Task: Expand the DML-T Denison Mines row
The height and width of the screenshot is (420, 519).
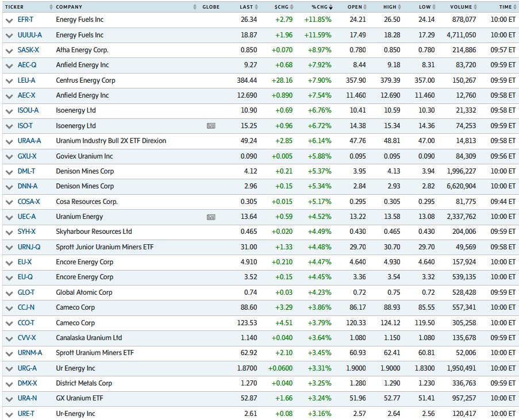Action: [9, 171]
